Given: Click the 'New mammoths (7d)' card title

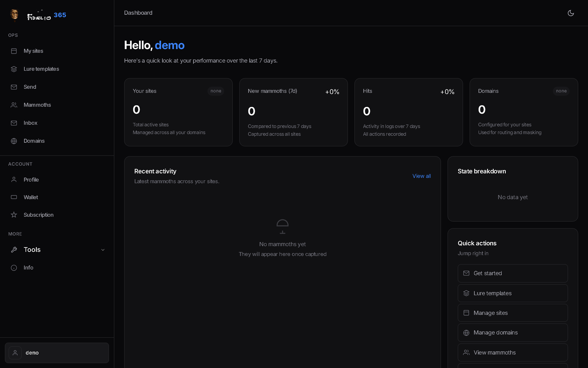Looking at the screenshot, I should pyautogui.click(x=272, y=91).
